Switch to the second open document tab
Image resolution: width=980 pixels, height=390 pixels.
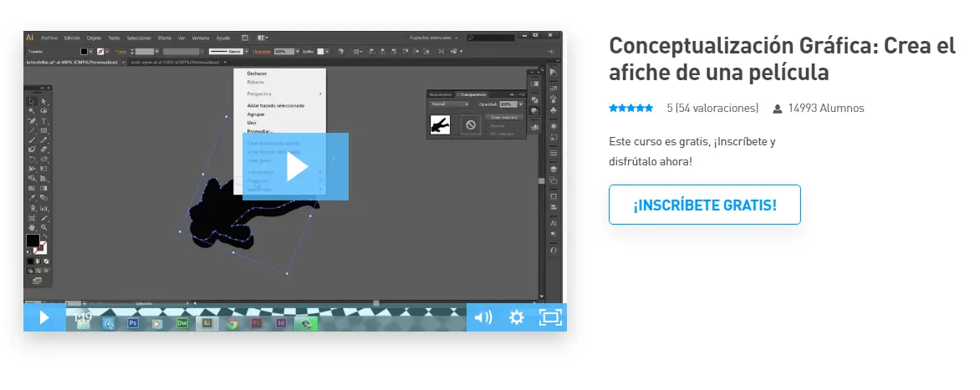point(176,63)
